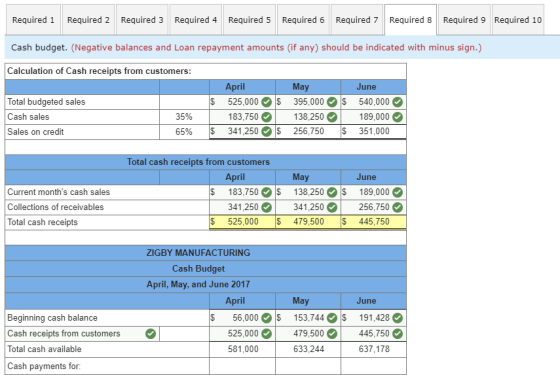The height and width of the screenshot is (375, 560).
Task: Click the checkmark beside April beginning cash balance 56,000
Action: pos(266,318)
